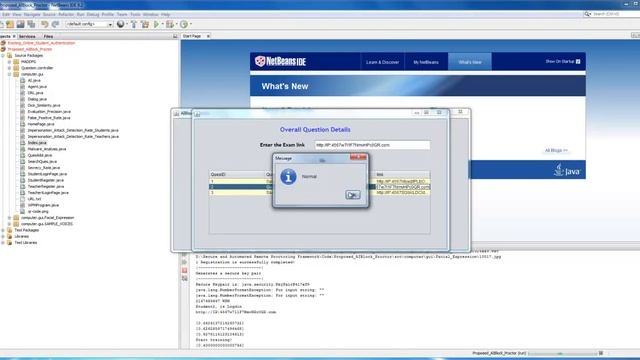
Task: Click the All Blogs link
Action: (x=556, y=151)
